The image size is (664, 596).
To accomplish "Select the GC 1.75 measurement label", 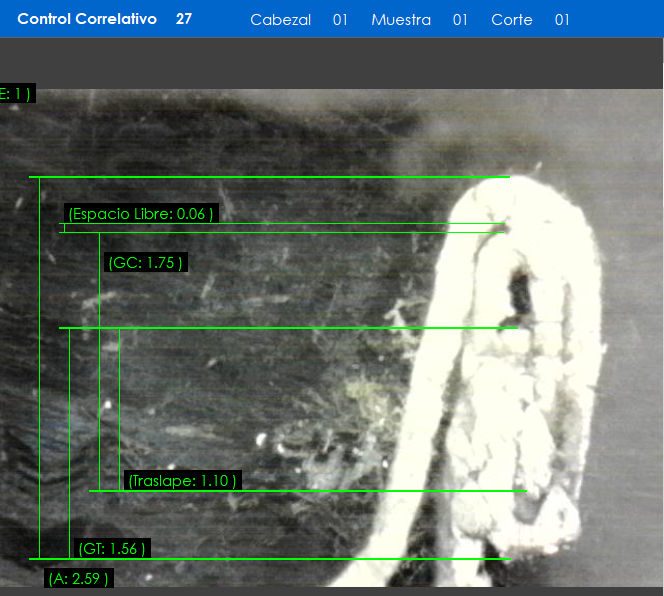I will [x=145, y=263].
